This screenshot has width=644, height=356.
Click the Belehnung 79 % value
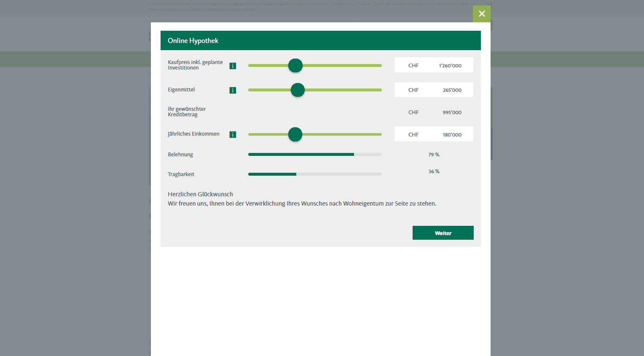434,155
